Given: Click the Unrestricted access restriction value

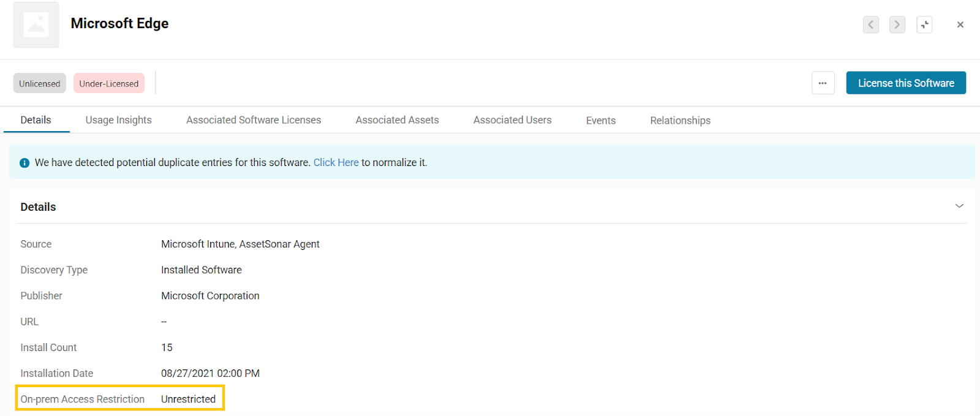Looking at the screenshot, I should [189, 399].
